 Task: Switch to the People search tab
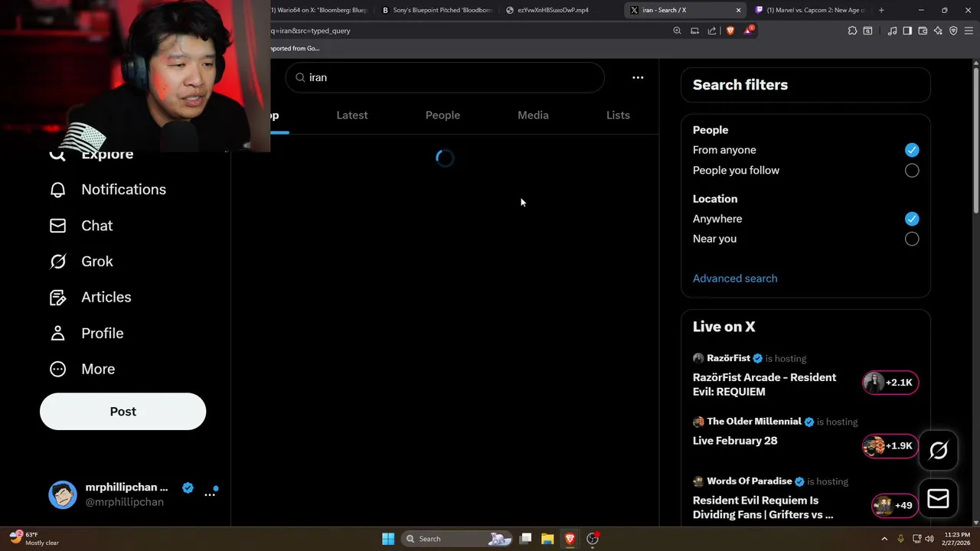[x=443, y=115]
